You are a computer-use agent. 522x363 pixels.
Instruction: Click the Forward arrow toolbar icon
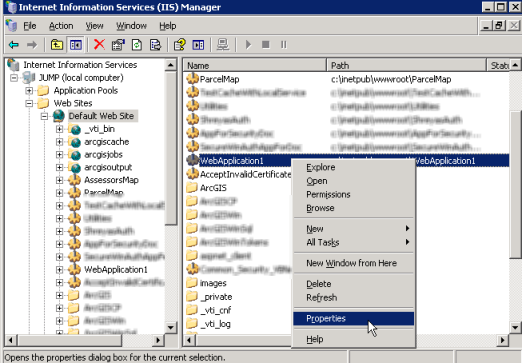tap(32, 45)
